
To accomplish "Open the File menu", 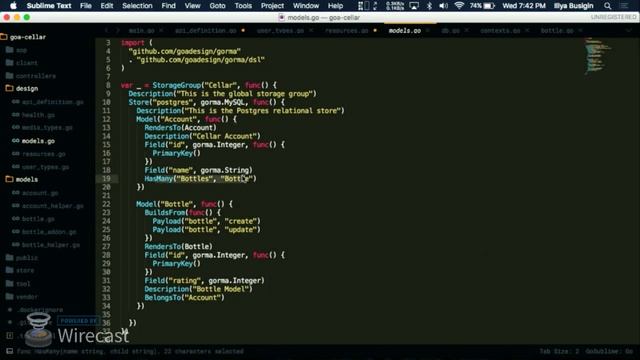I will (x=86, y=6).
